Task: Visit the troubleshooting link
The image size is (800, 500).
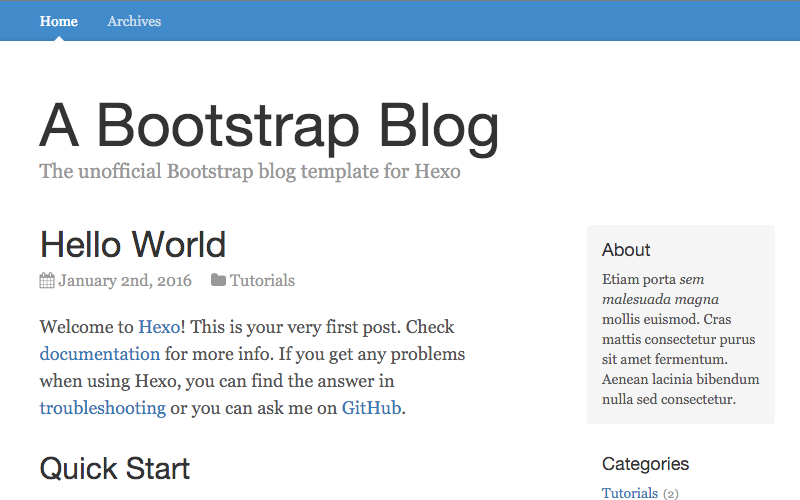Action: 103,408
